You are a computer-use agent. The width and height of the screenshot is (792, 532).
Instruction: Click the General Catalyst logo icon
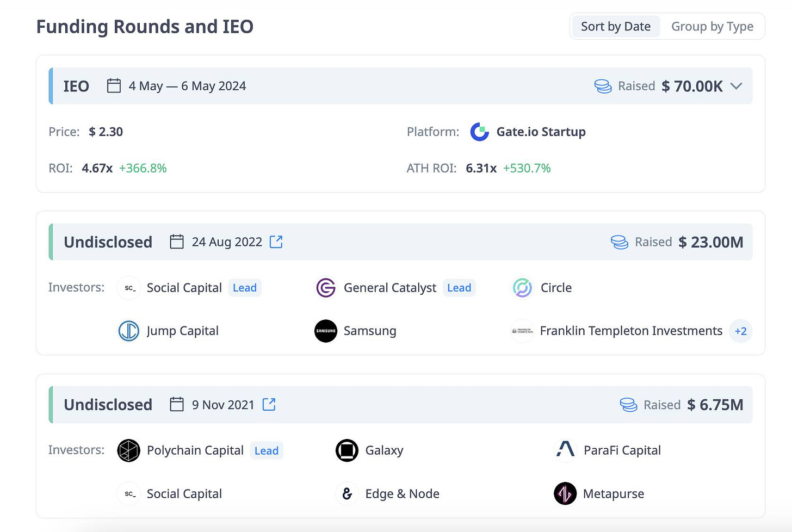[326, 288]
